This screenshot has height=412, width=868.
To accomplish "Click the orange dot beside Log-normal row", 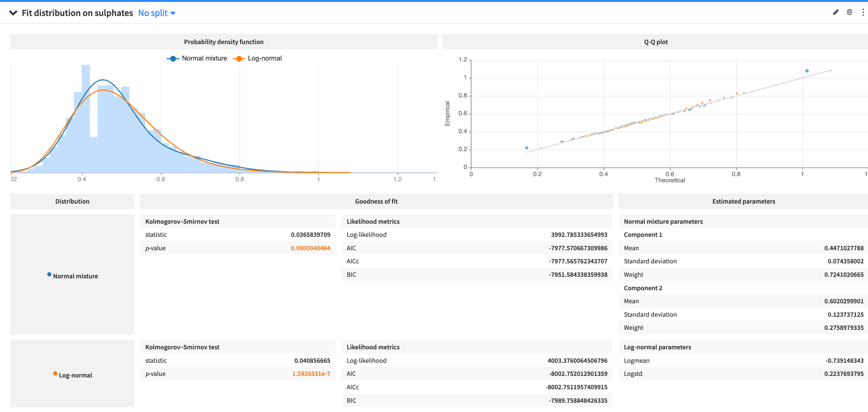I will point(55,374).
